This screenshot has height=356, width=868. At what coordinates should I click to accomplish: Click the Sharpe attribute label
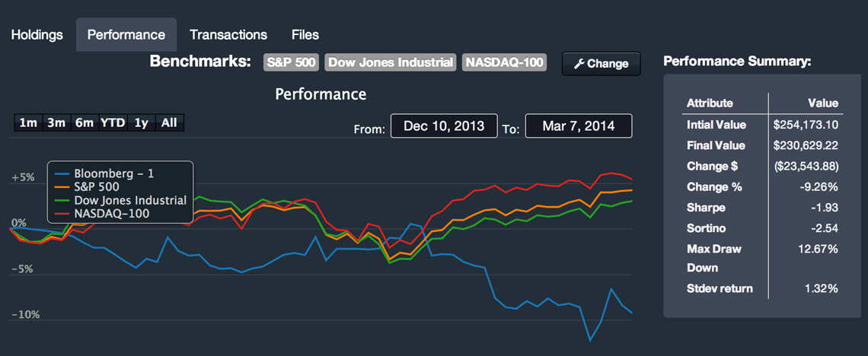click(706, 208)
